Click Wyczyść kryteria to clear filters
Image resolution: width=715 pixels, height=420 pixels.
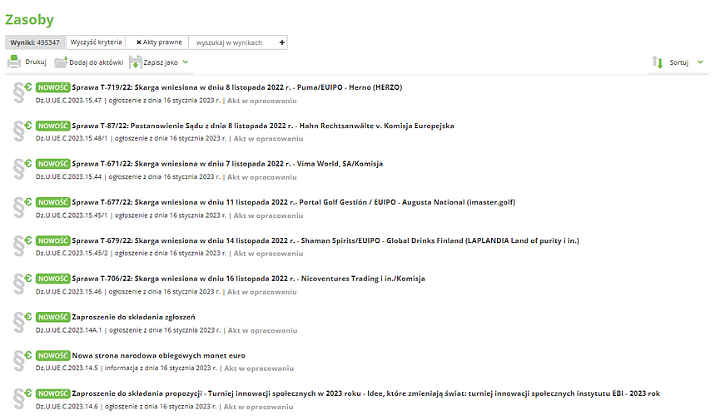[97, 43]
